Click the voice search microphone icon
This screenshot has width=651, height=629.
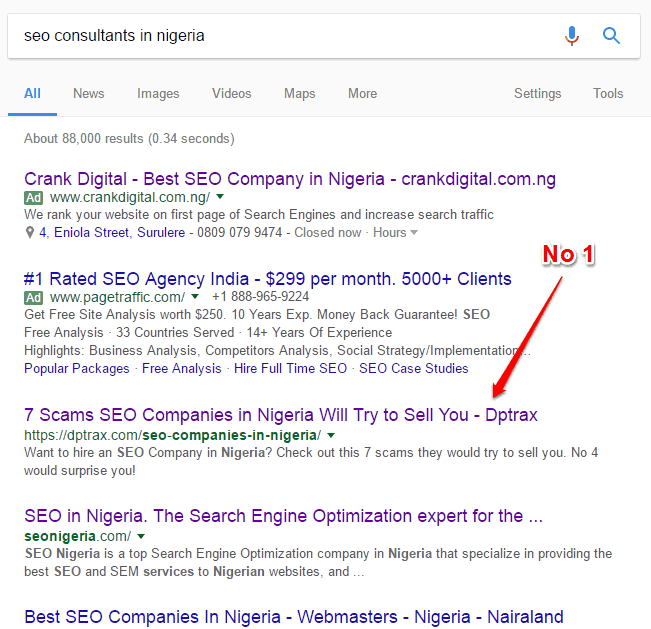(572, 36)
